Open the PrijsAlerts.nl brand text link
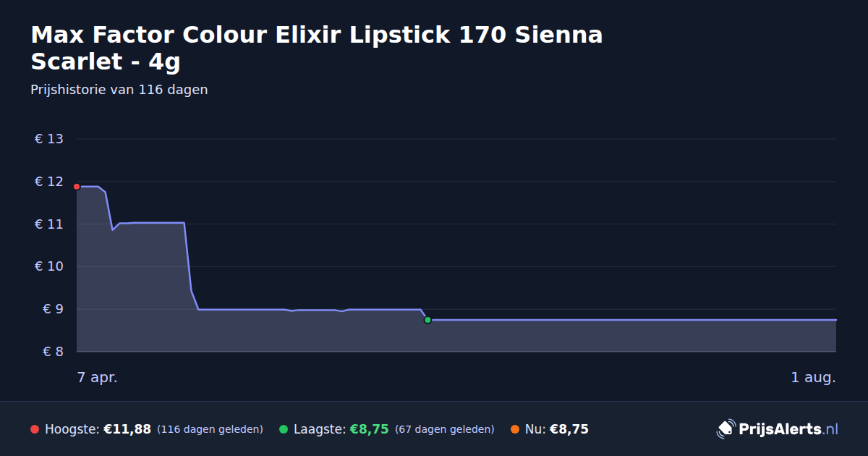868x456 pixels. pos(788,429)
